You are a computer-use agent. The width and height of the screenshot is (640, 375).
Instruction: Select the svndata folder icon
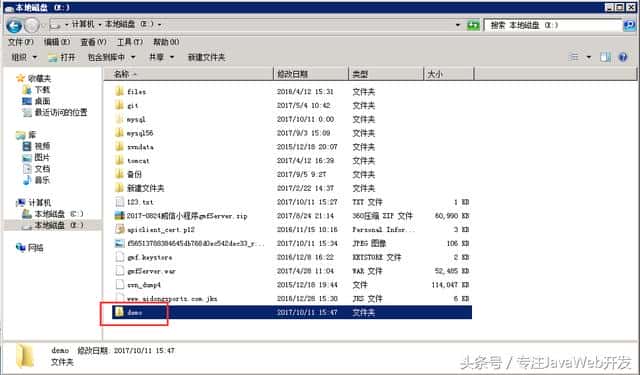click(x=119, y=146)
